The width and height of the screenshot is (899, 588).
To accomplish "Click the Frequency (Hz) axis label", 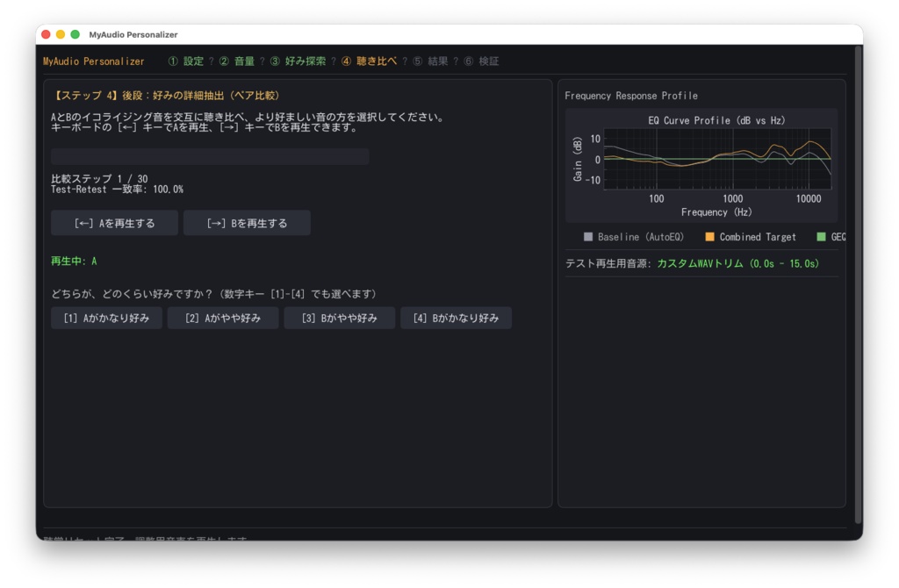I will (x=716, y=212).
